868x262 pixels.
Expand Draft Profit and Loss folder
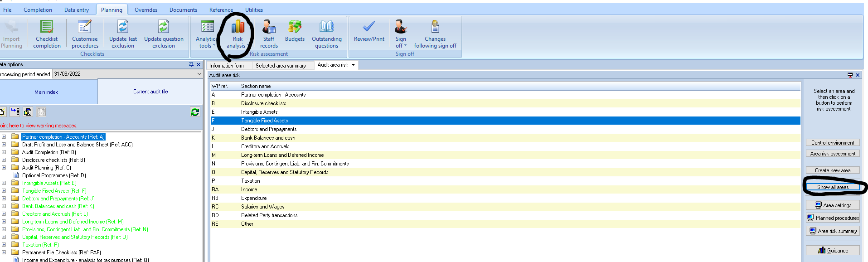pyautogui.click(x=4, y=144)
